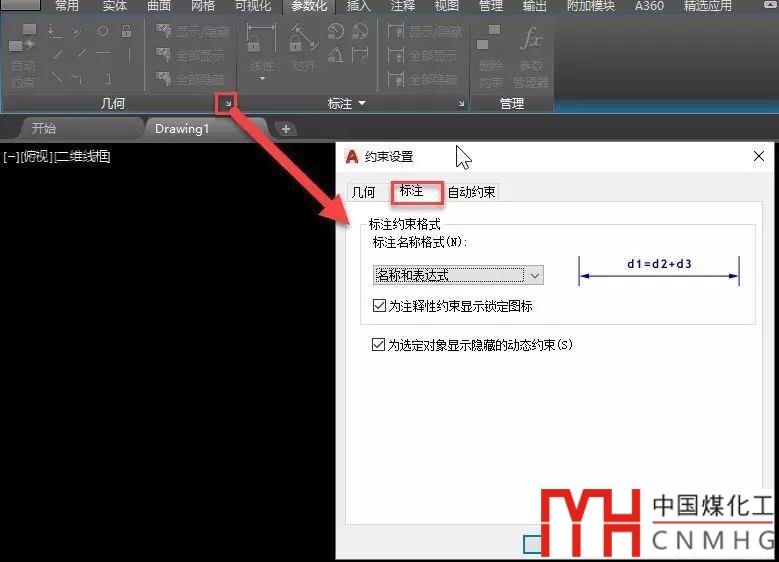Click 全部显示 in the geometric panel
Image resolution: width=779 pixels, height=562 pixels.
[x=191, y=56]
